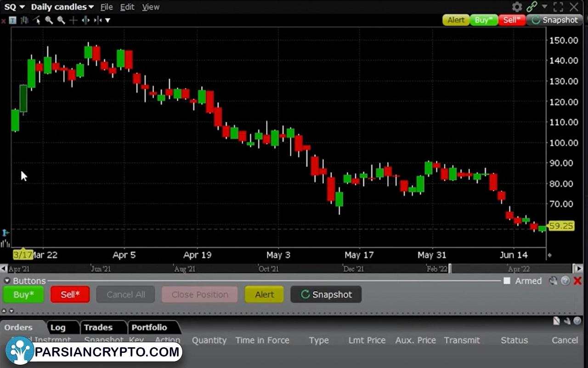Click the horizontal compress bars icon
The image size is (588, 368).
tap(97, 20)
